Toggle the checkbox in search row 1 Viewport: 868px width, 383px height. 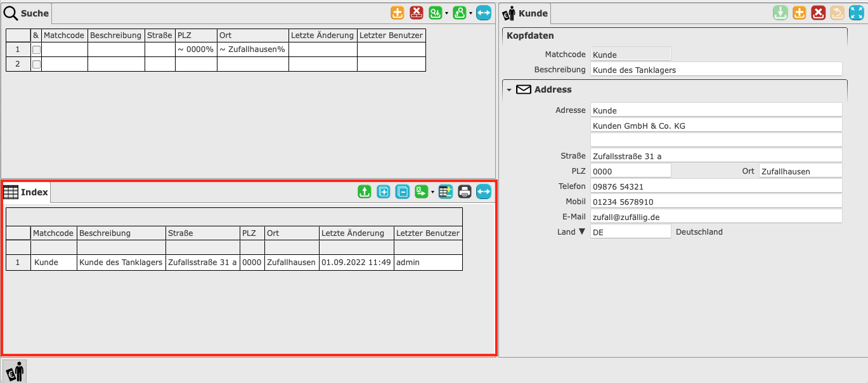tap(36, 49)
